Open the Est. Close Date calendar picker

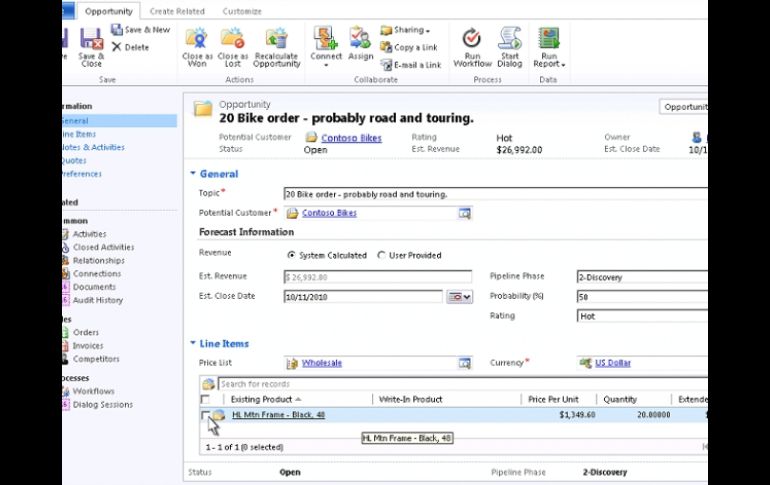(458, 297)
